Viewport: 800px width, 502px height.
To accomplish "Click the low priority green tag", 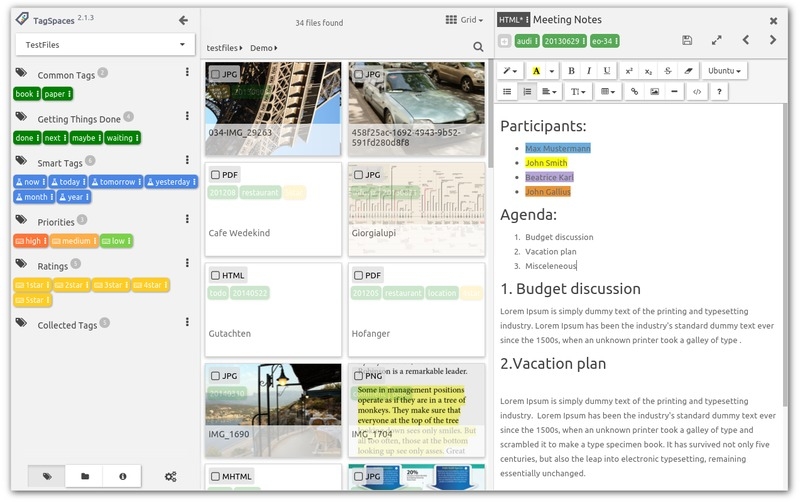I will [116, 241].
